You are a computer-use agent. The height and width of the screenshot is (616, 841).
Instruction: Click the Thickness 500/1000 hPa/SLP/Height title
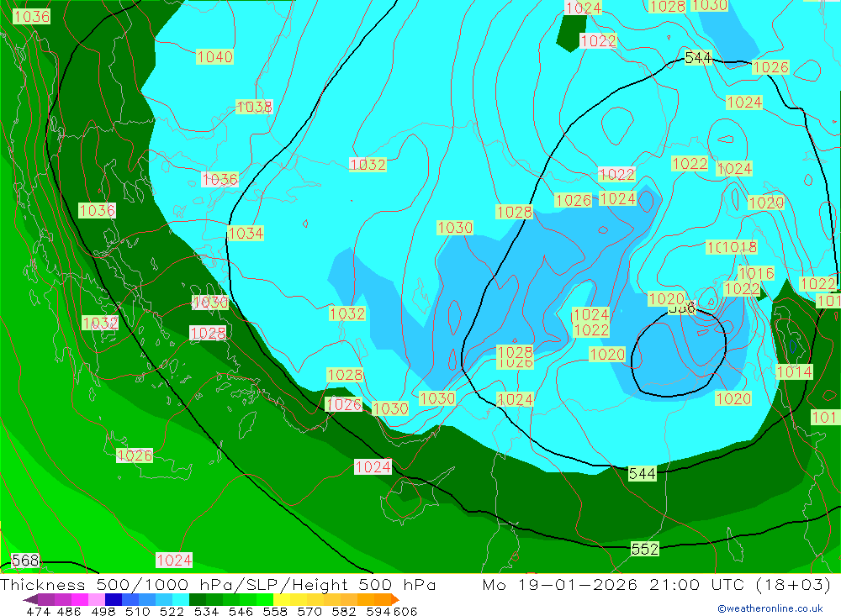pyautogui.click(x=218, y=584)
